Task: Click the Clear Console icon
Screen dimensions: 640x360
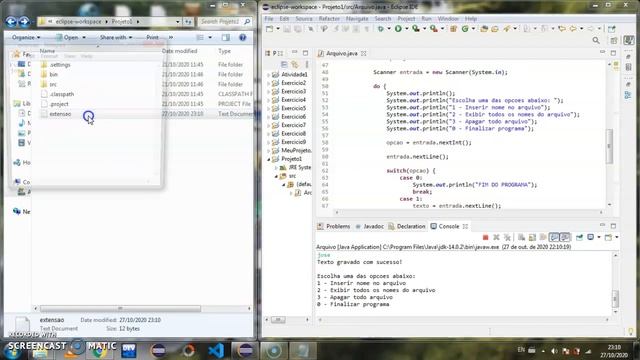Action: (x=521, y=237)
